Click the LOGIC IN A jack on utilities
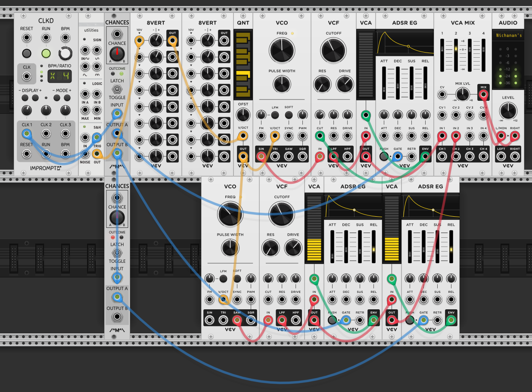The image size is (532, 392). (85, 93)
